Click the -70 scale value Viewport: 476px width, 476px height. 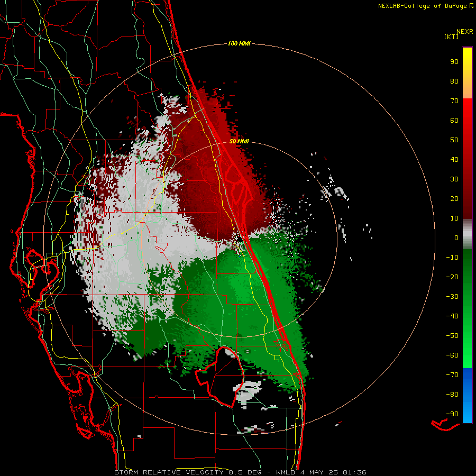tap(452, 374)
